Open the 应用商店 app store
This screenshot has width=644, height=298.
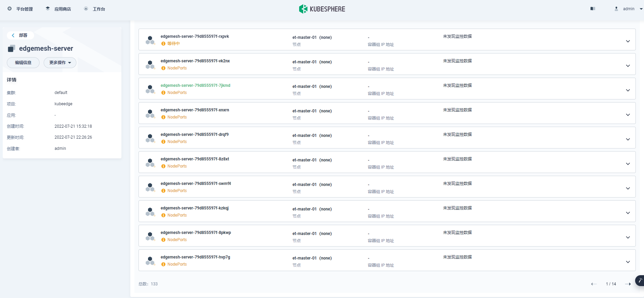[x=58, y=9]
